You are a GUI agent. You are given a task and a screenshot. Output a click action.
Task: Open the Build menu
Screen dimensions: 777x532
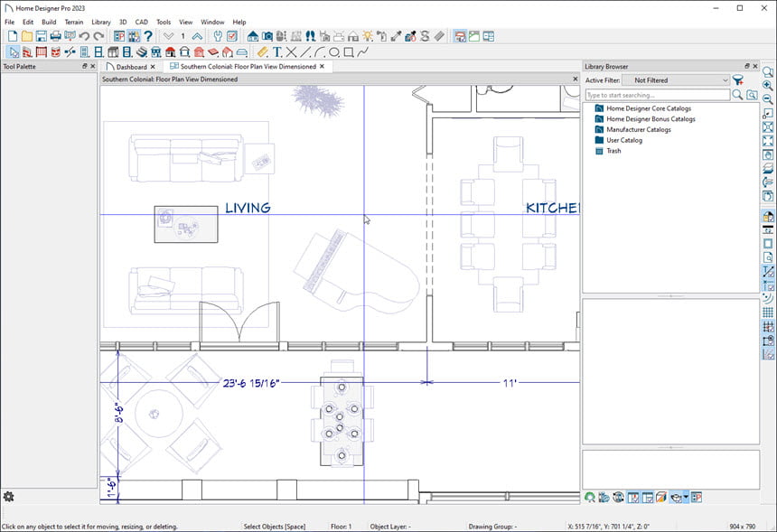coord(49,22)
